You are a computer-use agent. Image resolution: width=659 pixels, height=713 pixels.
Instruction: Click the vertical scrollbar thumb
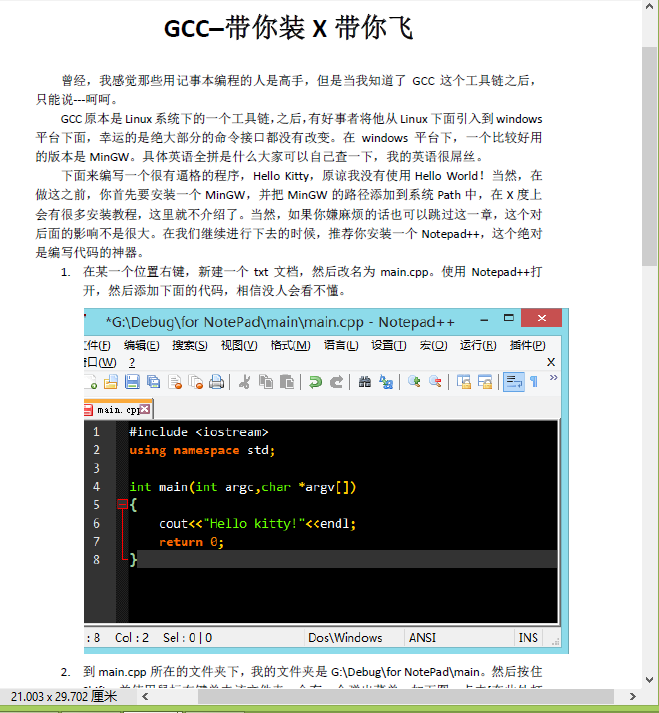(x=649, y=156)
